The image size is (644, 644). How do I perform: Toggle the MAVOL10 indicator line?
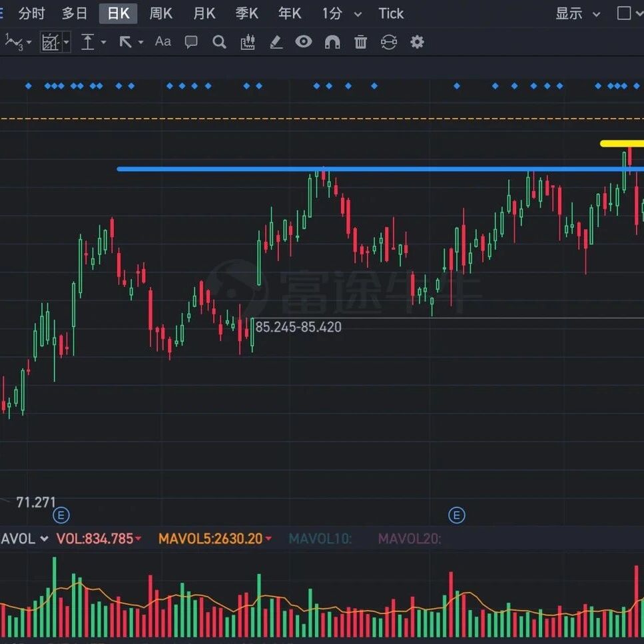click(x=320, y=539)
